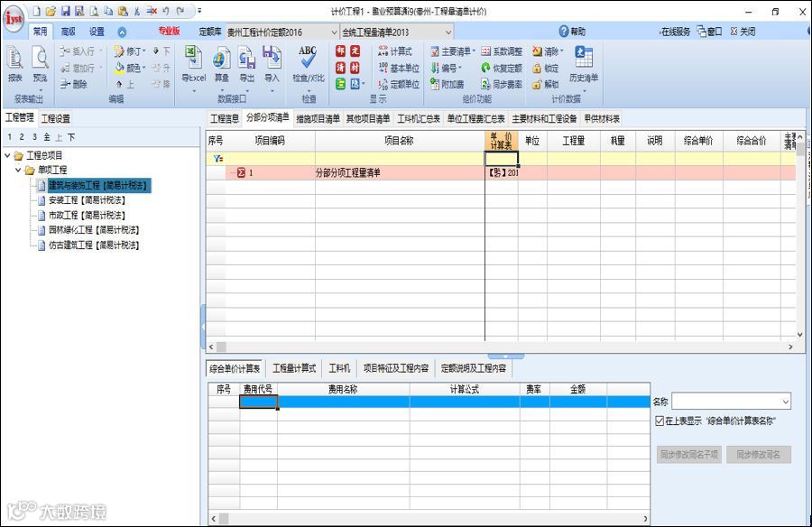The height and width of the screenshot is (527, 812).
Task: Open the 工程量计算式 lower tab
Action: click(293, 368)
